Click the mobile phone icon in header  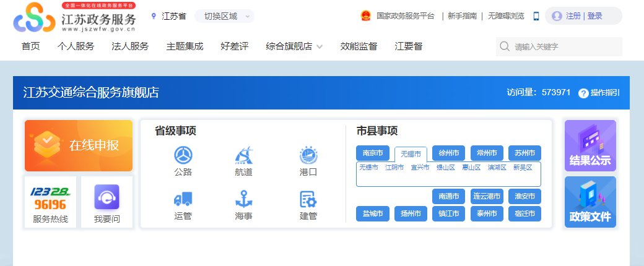(536, 16)
